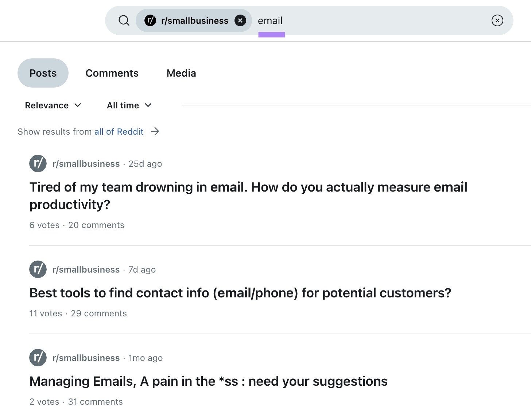Screen dimensions: 531x420
Task: Select the Posts tab
Action: [x=43, y=73]
